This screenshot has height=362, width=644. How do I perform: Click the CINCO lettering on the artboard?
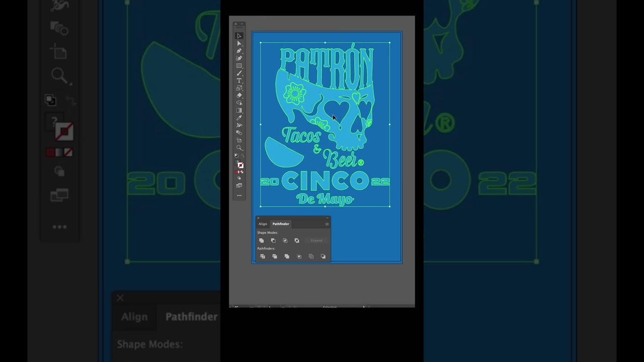(x=325, y=181)
